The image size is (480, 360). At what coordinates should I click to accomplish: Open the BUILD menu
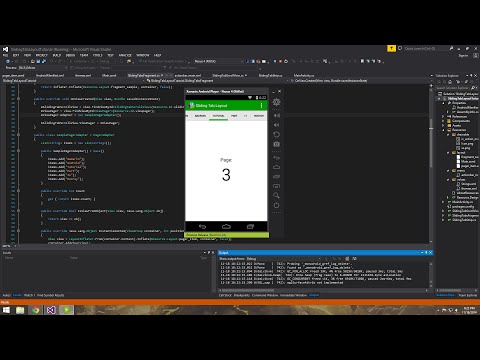coord(57,55)
